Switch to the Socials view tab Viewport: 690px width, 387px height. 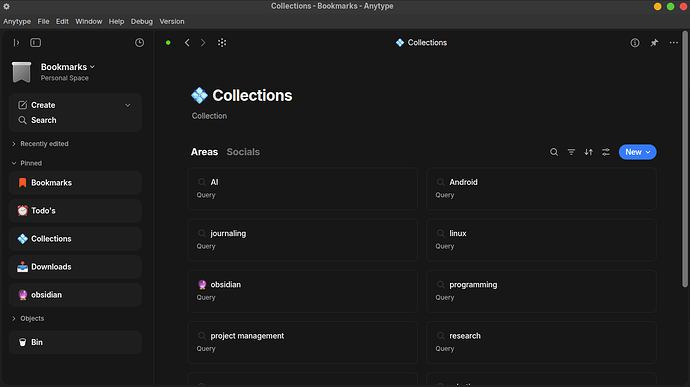(x=243, y=152)
